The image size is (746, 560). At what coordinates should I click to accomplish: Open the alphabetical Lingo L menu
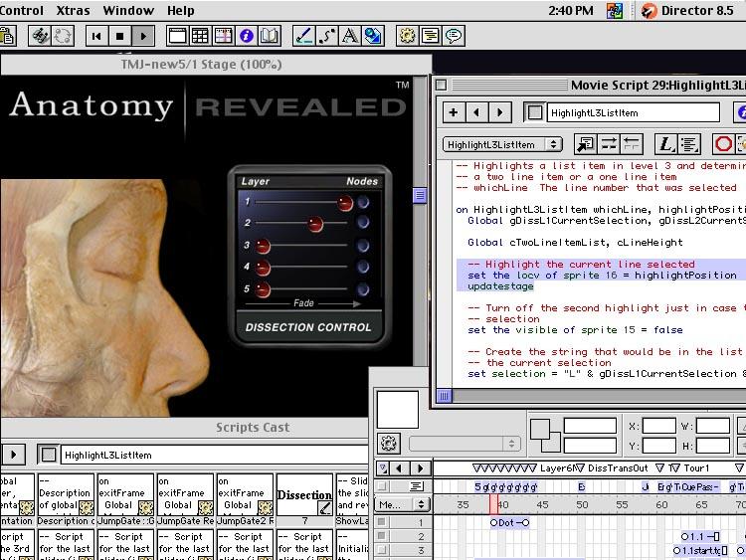(x=665, y=144)
